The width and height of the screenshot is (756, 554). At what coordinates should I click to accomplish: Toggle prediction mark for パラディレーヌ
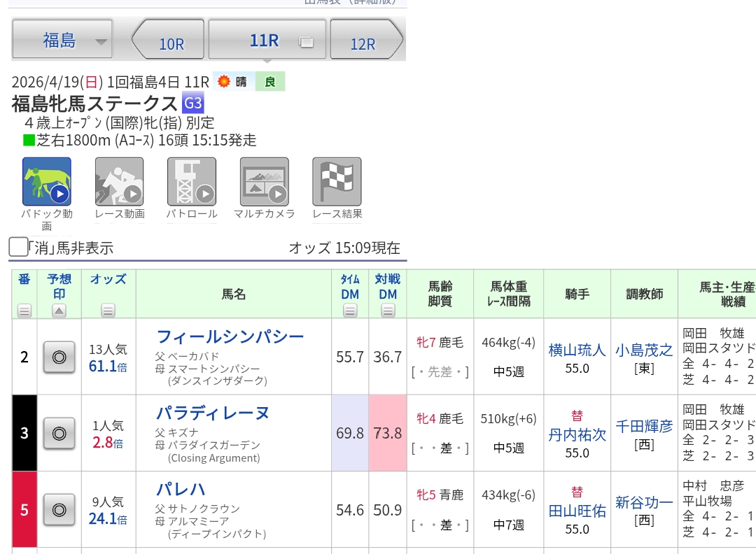pos(59,434)
